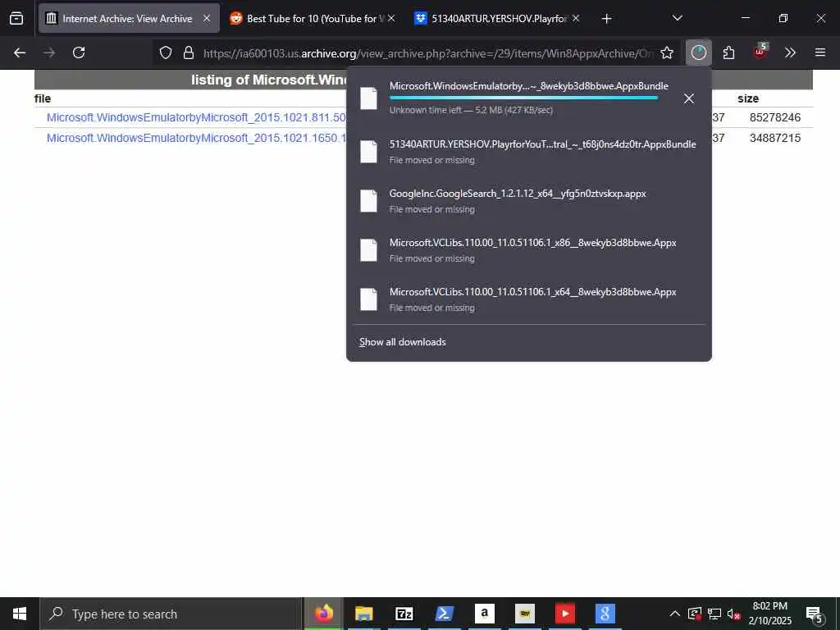Switch to 51340ARTUR.YERSHOV.Playrfor tab
Image resolution: width=840 pixels, height=630 pixels.
[497, 19]
